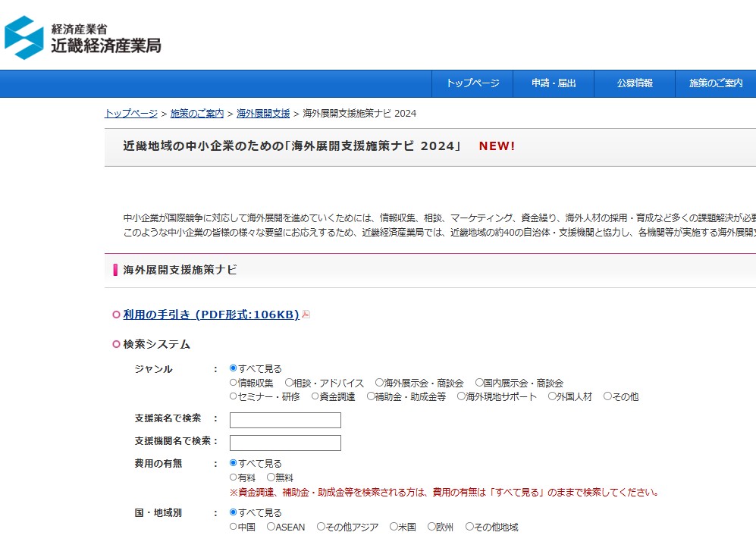Image resolution: width=756 pixels, height=551 pixels.
Task: Click the 海外展開支援 breadcrumb link
Action: pos(263,114)
